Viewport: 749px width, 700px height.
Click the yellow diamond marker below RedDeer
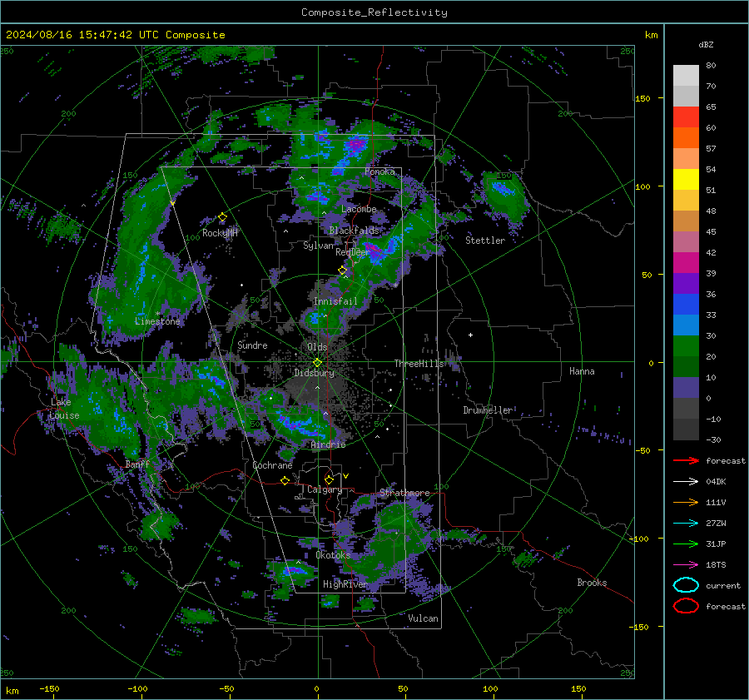point(342,271)
